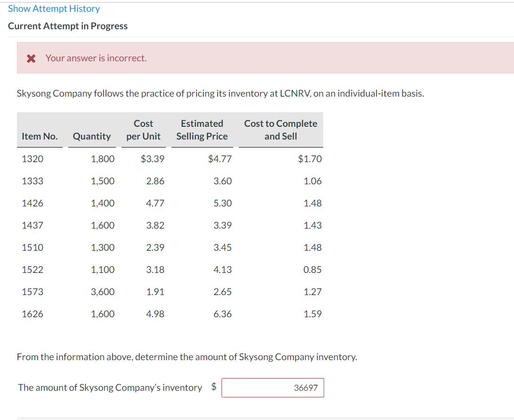Click selling price 4.13 cell
The width and height of the screenshot is (514, 420).
point(222,270)
